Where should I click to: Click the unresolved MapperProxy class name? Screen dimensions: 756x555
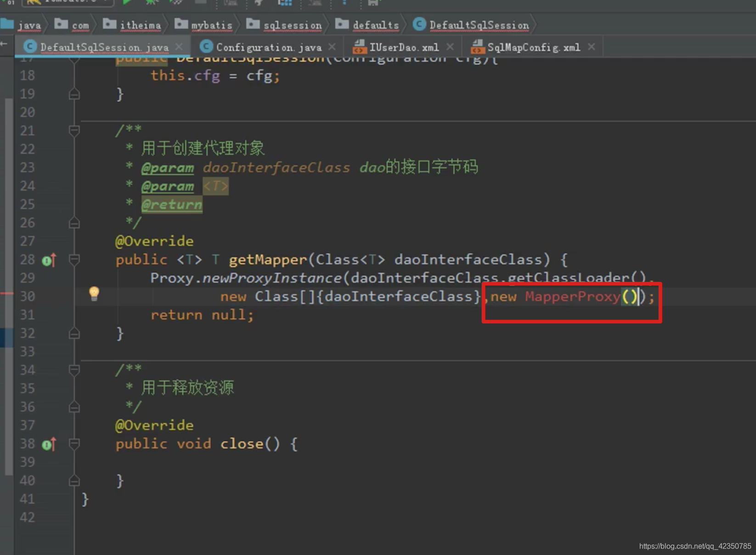tap(572, 296)
